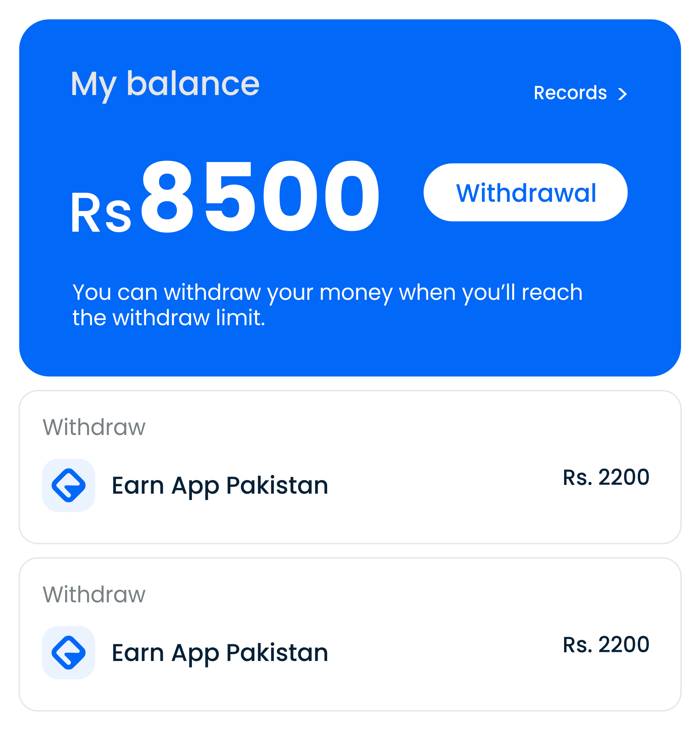Open the second Earn App Pakistan entry name
Image resolution: width=700 pixels, height=742 pixels.
pos(220,653)
